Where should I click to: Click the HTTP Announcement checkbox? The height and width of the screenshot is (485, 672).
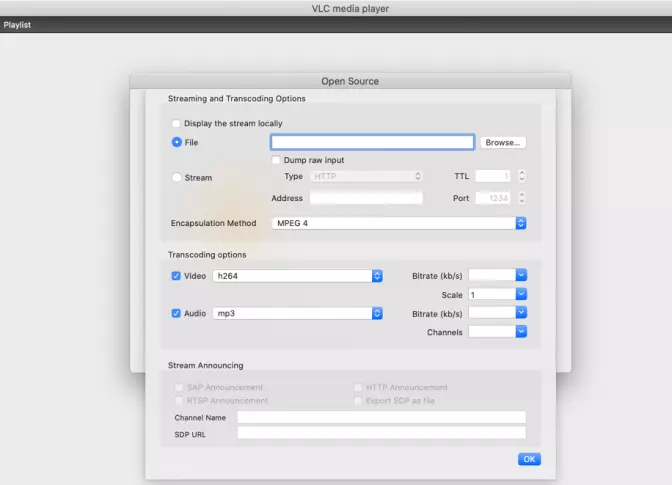(358, 387)
